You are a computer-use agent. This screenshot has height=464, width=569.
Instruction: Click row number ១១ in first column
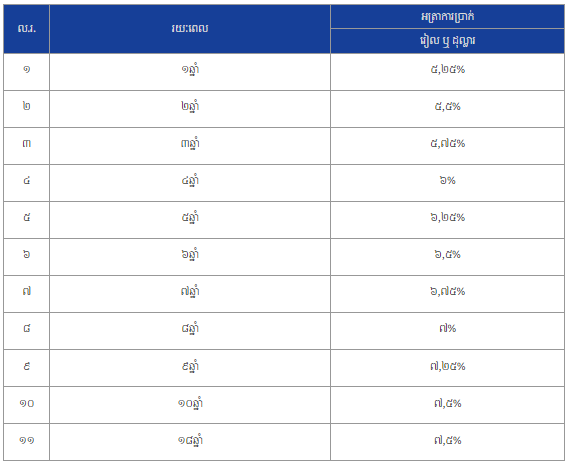[x=26, y=442]
